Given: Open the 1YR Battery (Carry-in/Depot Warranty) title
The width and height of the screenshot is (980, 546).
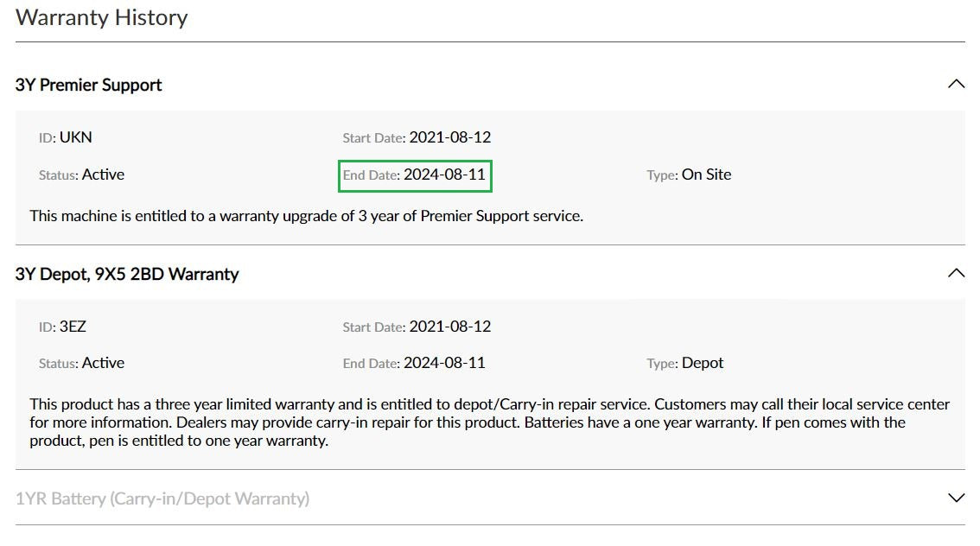Looking at the screenshot, I should pyautogui.click(x=162, y=498).
